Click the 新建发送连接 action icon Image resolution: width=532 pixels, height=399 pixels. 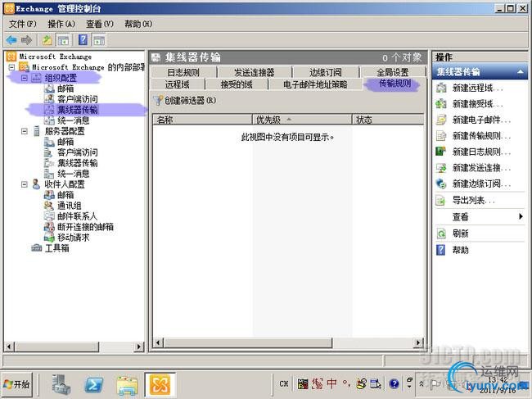[441, 167]
